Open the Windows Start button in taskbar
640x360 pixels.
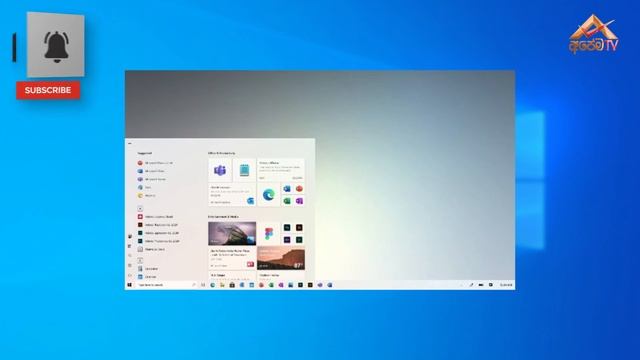129,285
